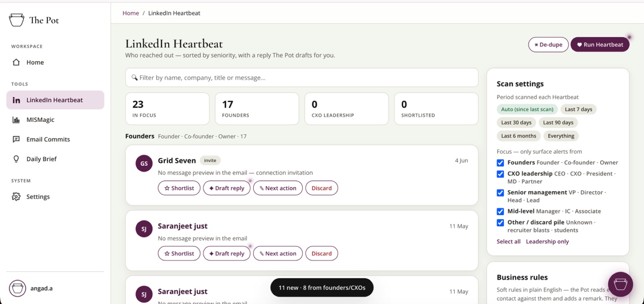Discard Grid Seven contact
644x304 pixels.
322,188
